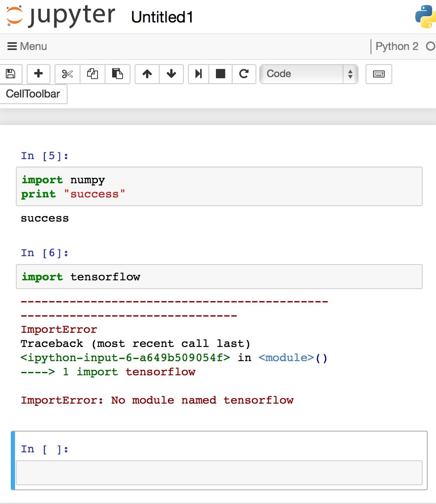Select the In [6] cell prompt
Screen dimensions: 436x504
pyautogui.click(x=45, y=253)
